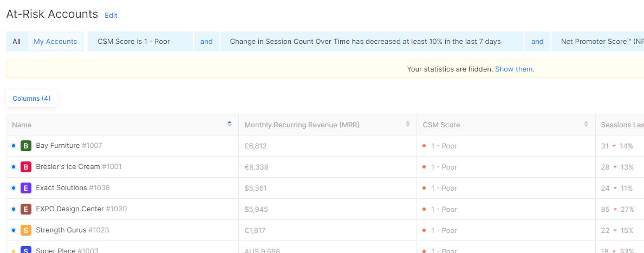Click the blue status dot for EXPO Design Center

click(14, 209)
